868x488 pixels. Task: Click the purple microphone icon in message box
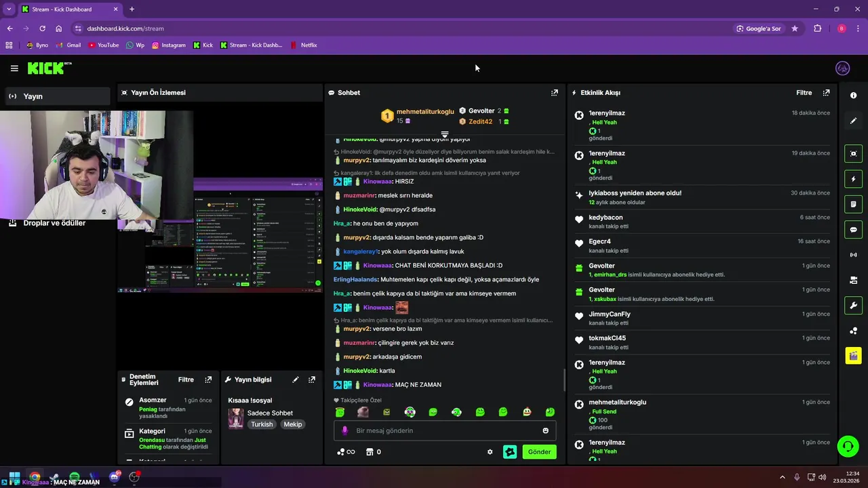tap(344, 430)
